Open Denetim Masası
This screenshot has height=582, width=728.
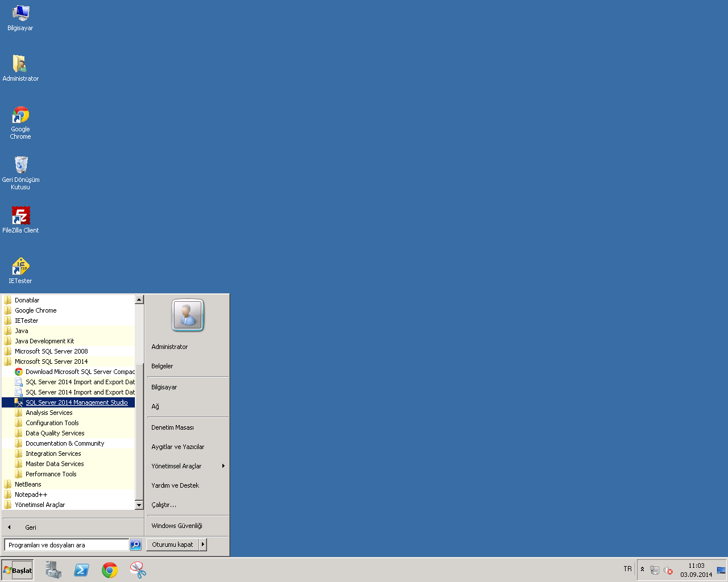pos(188,427)
